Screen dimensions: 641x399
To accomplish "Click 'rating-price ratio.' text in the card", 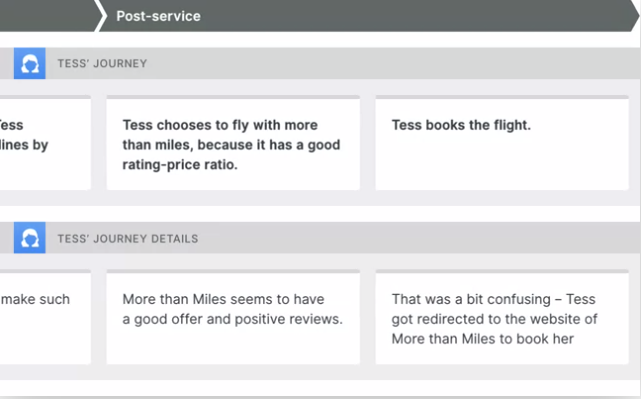I will (180, 164).
